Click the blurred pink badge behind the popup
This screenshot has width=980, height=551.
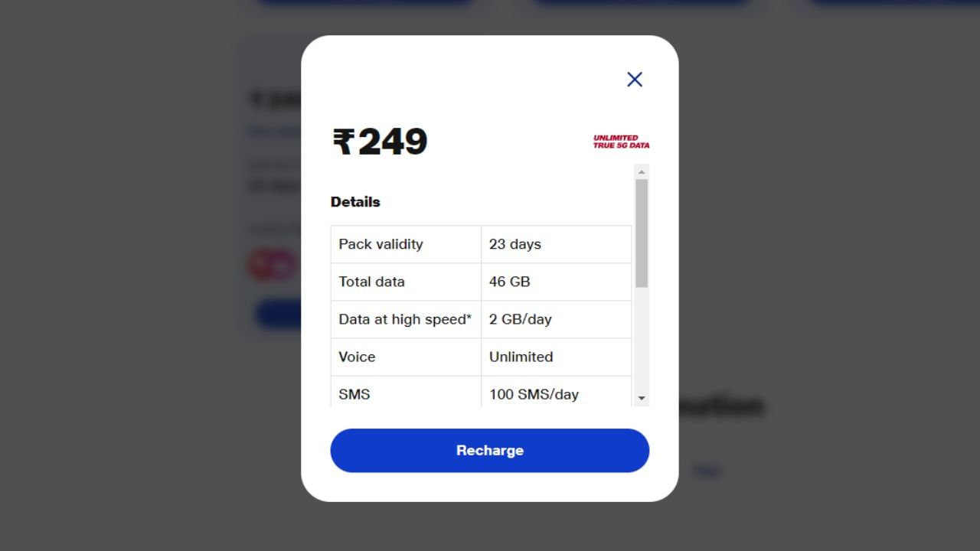272,265
